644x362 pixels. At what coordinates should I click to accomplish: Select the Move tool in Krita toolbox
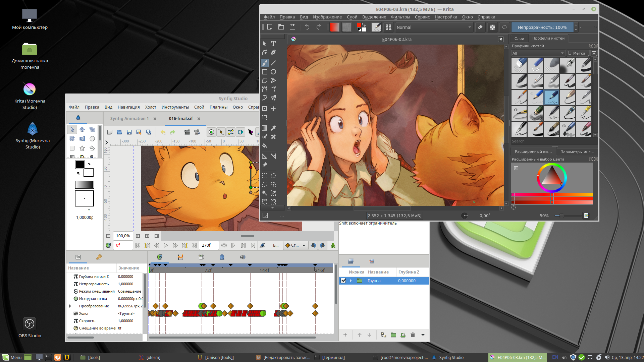pos(273,109)
